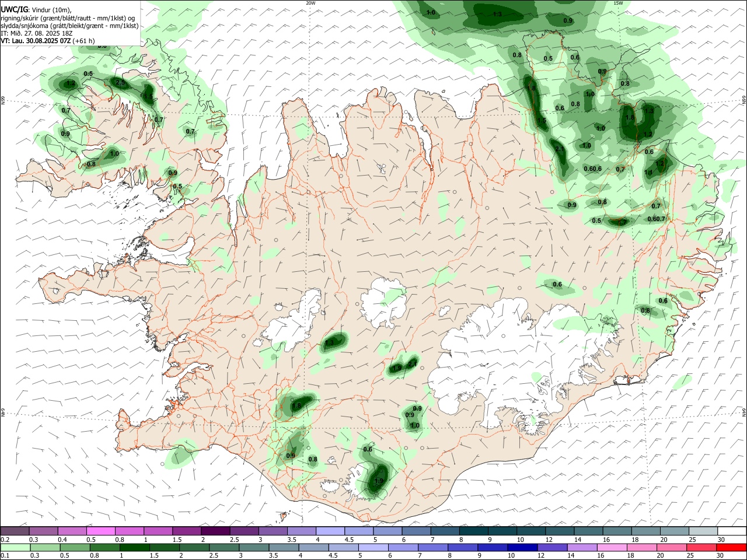Image resolution: width=747 pixels, height=560 pixels.
Task: Pick upper legend swatch between 18 and 20
Action: pos(645,531)
